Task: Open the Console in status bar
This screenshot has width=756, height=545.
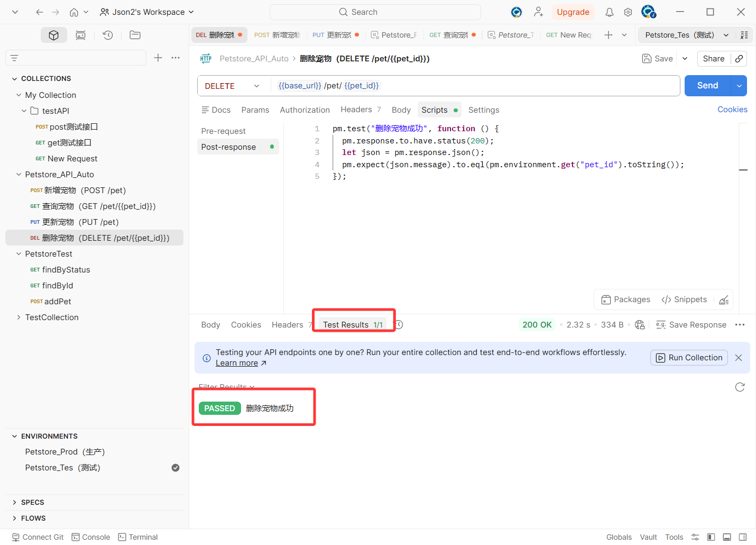Action: click(91, 537)
